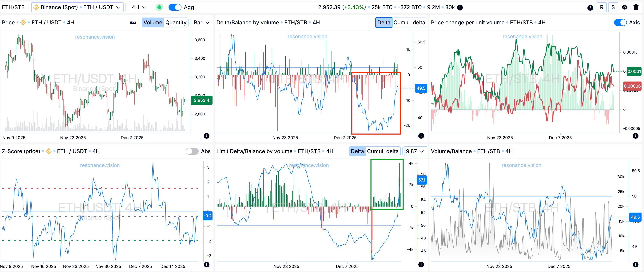Open the 9.87 limit value dropdown

[x=415, y=151]
